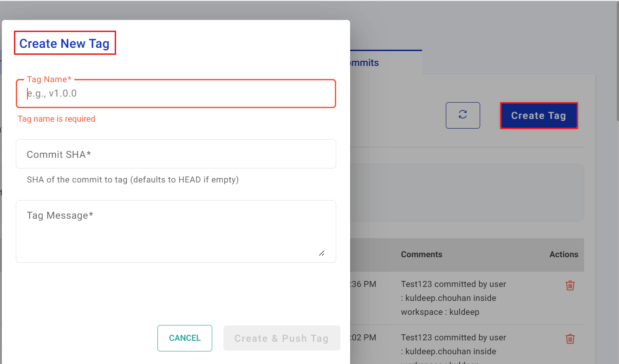Click the Create New Tag dialog title
Image resolution: width=619 pixels, height=364 pixels.
pos(65,44)
